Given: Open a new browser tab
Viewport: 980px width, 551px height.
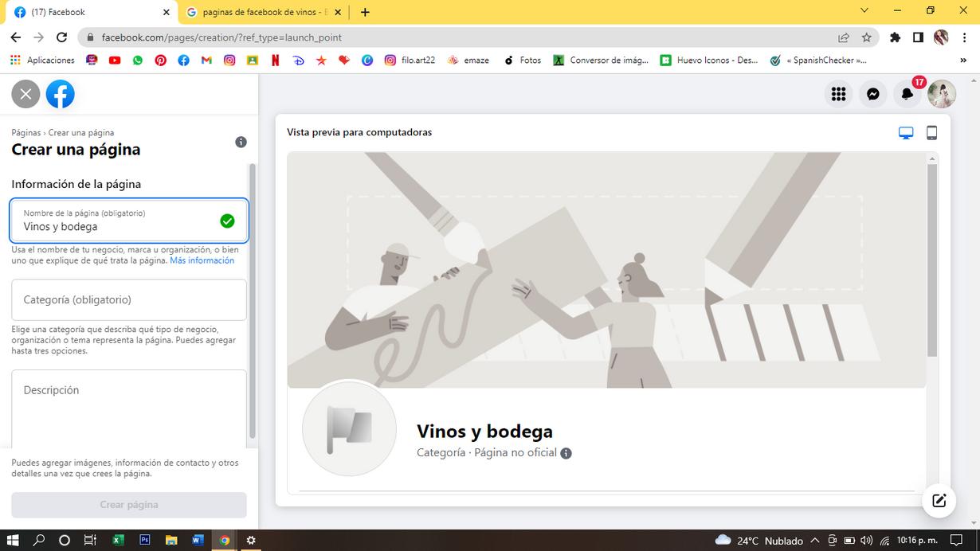Looking at the screenshot, I should (x=365, y=12).
